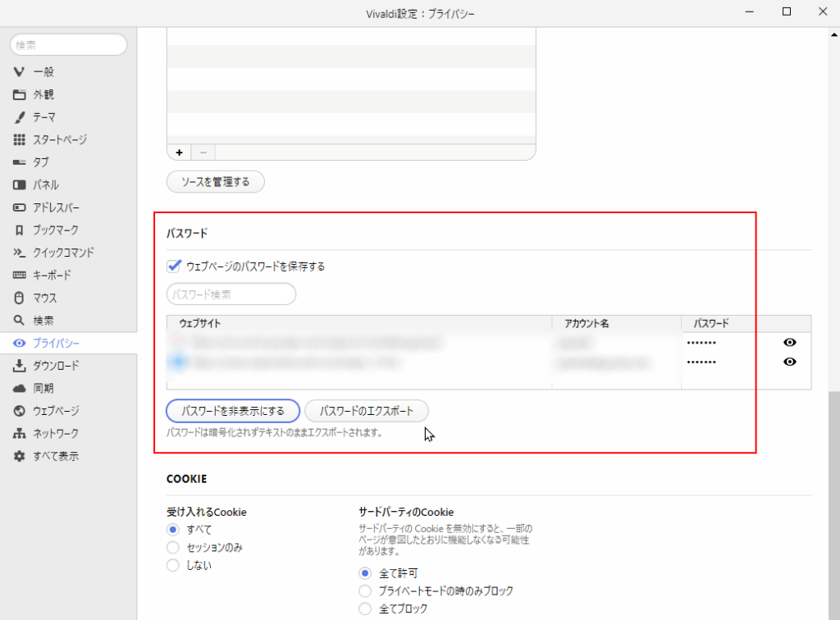Click the vertical scrollbar thumb

pyautogui.click(x=834, y=504)
